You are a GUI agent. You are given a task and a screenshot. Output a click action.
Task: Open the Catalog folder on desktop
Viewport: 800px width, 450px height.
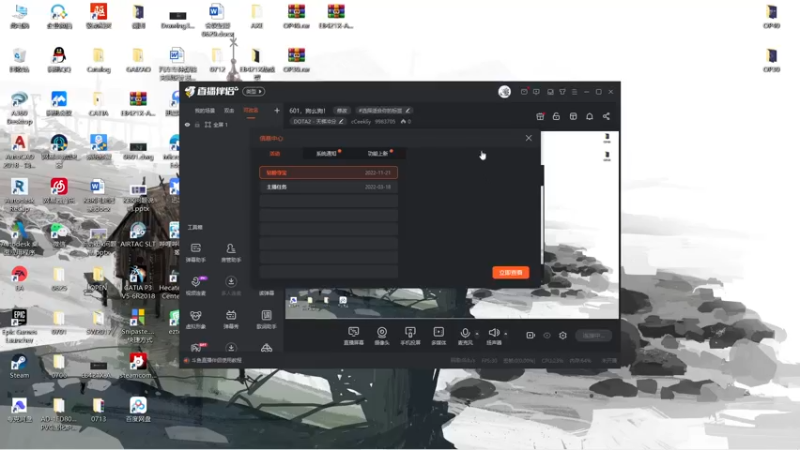pos(98,59)
